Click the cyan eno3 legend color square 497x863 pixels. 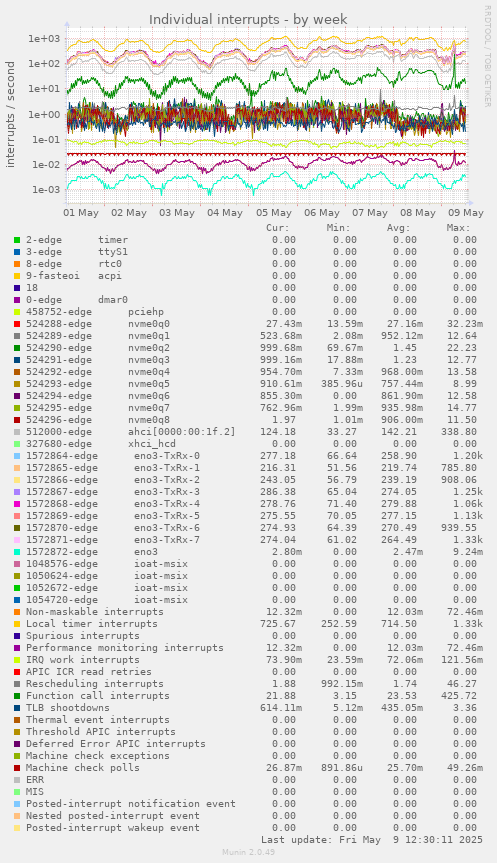pos(17,552)
